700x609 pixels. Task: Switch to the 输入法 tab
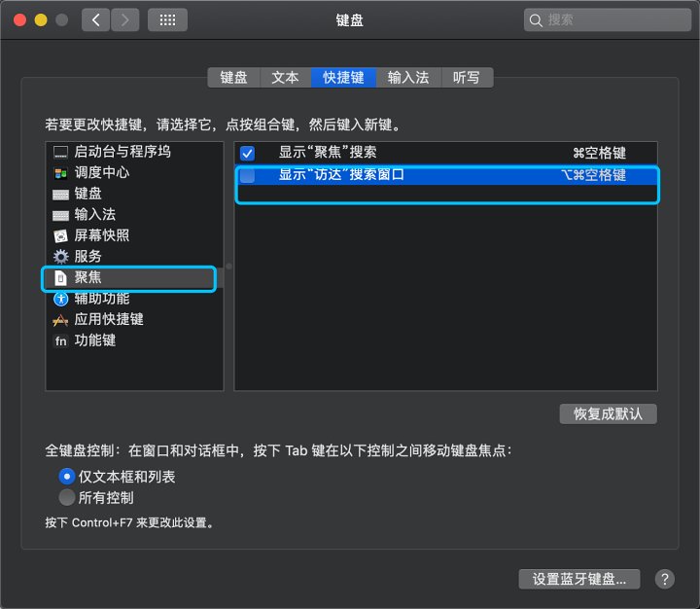pos(408,77)
